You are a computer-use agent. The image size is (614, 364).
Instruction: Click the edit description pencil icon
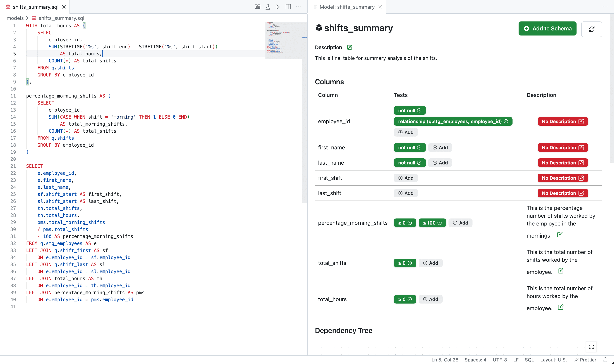[350, 47]
